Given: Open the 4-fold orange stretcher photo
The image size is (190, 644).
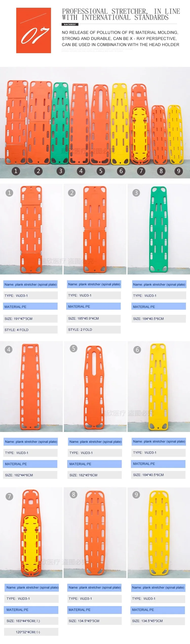Looking at the screenshot, I should point(31,229).
